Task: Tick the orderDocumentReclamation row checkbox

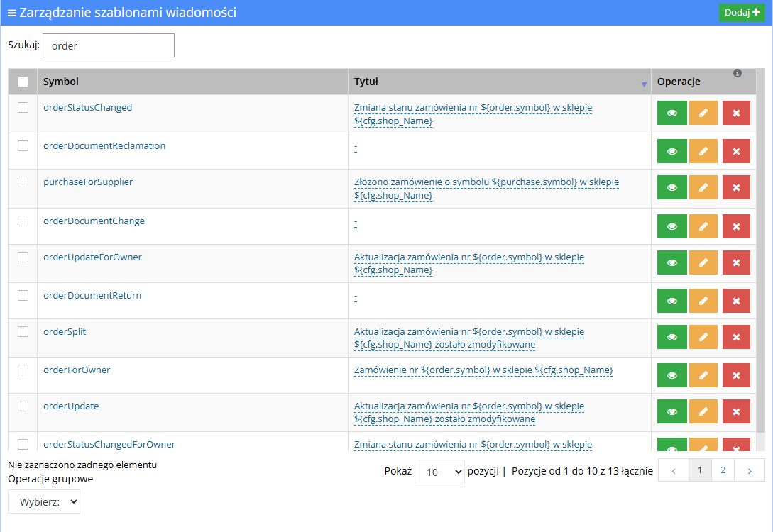Action: pos(23,146)
